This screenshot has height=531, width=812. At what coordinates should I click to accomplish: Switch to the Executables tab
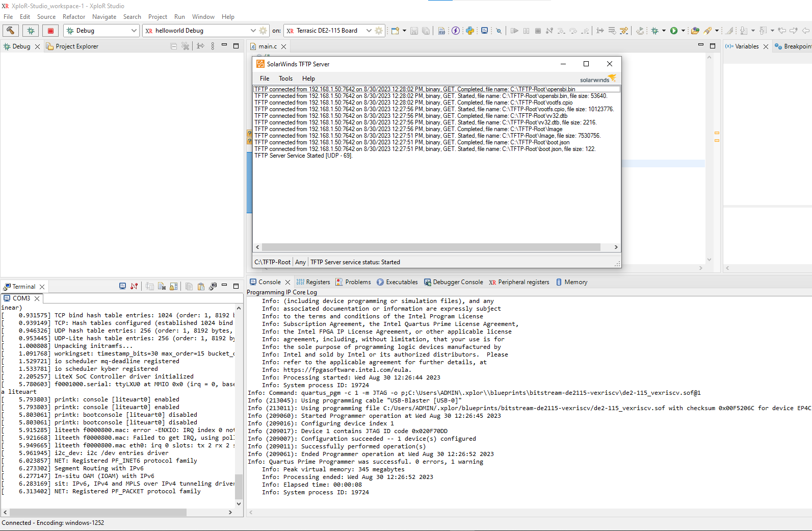pos(397,282)
